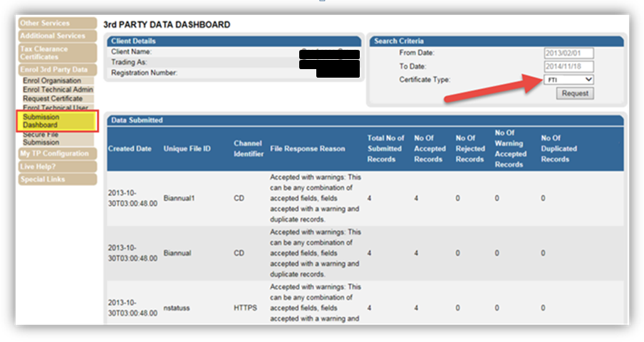The width and height of the screenshot is (644, 342).
Task: Select the Biannual1 file row
Action: pos(179,199)
